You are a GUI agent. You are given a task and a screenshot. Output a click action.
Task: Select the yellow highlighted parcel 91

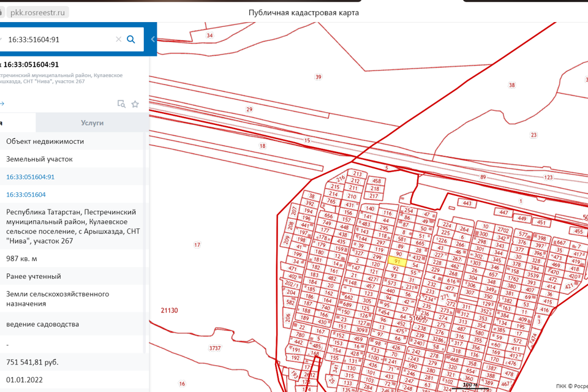point(397,261)
